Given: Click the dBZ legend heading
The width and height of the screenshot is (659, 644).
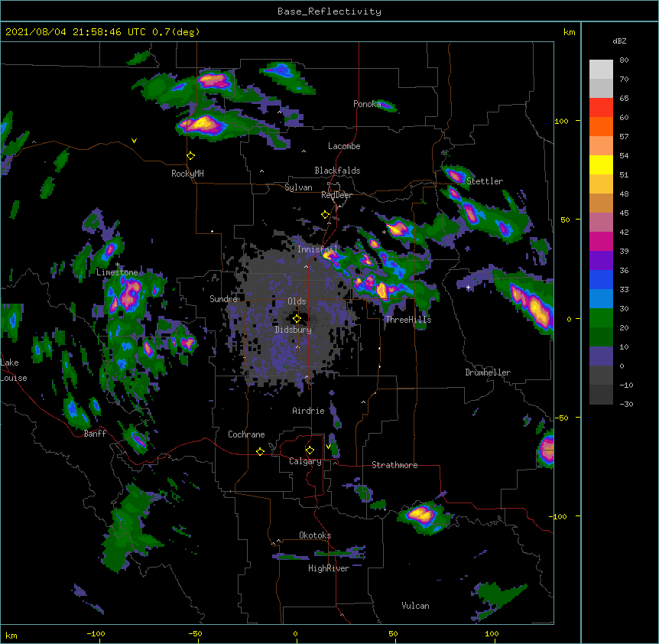Looking at the screenshot, I should click(619, 41).
